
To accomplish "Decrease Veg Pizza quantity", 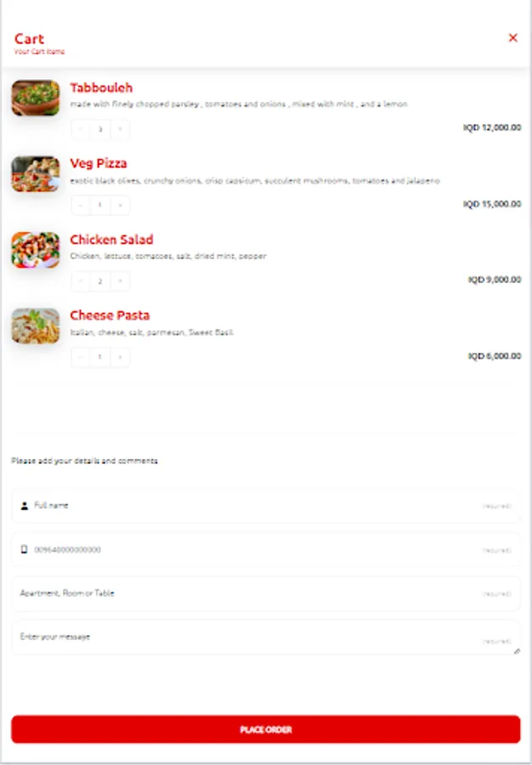I will (x=81, y=205).
